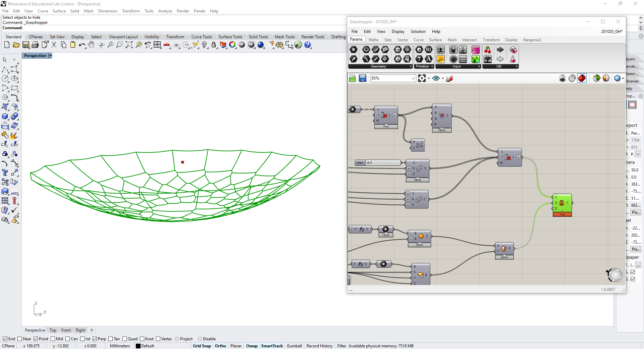644x349 pixels.
Task: Enable the Near osnap checkbox
Action: tap(20, 339)
